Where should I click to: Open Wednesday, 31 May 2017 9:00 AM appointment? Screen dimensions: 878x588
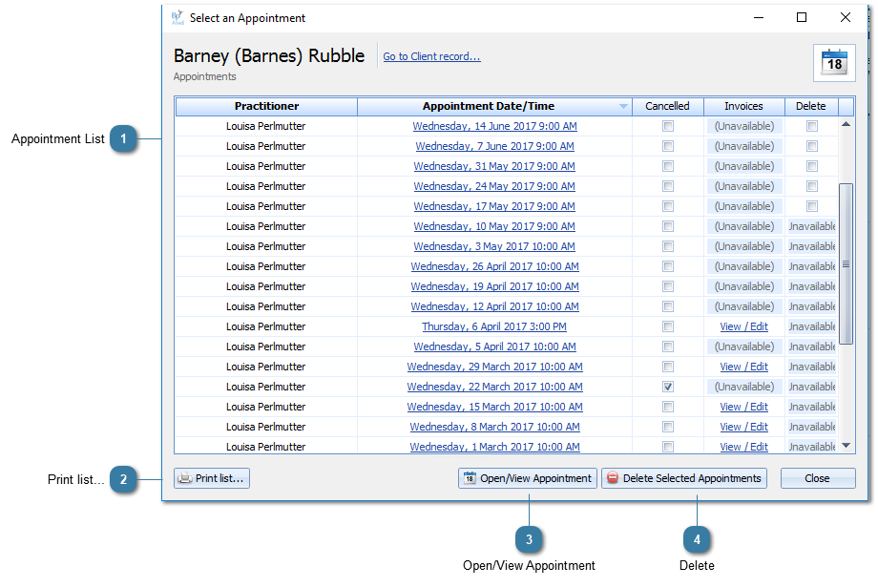point(494,166)
